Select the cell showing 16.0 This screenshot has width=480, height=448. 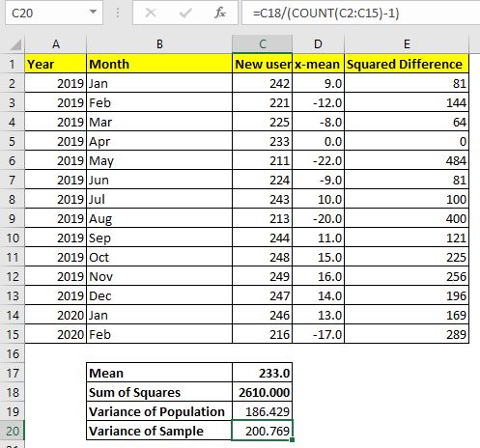(318, 276)
